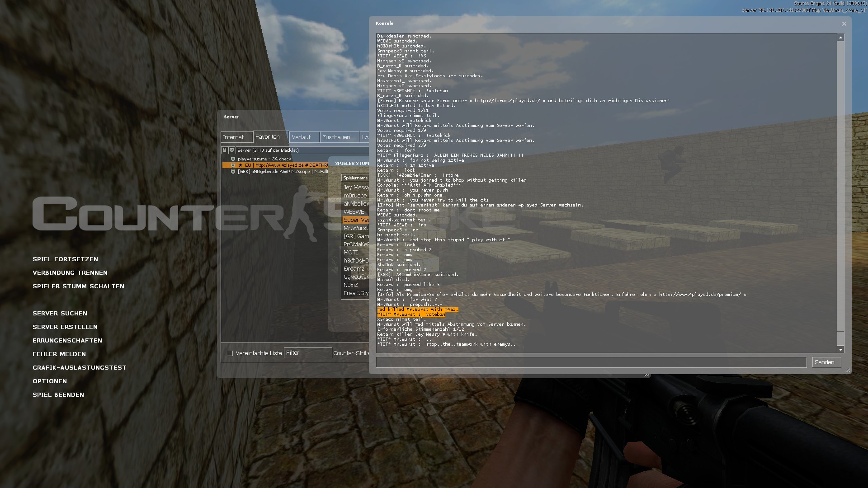The width and height of the screenshot is (868, 488).
Task: Select player WEEWE in mute list
Action: [356, 212]
